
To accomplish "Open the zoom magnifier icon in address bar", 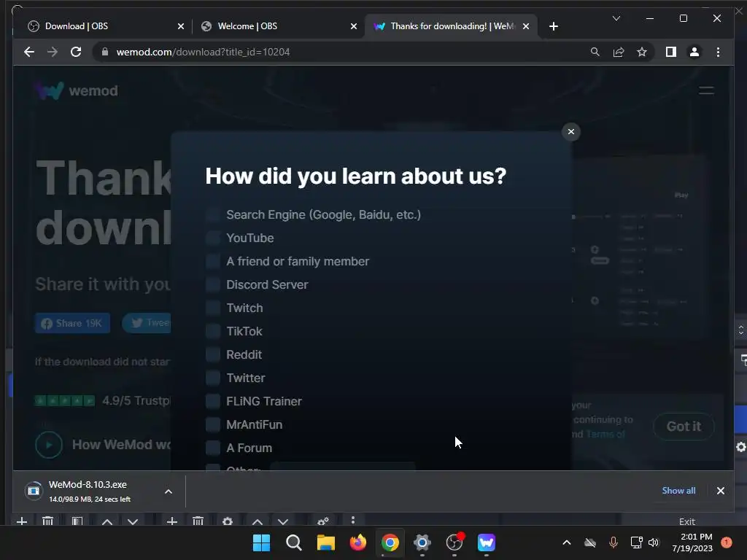I will pyautogui.click(x=595, y=52).
